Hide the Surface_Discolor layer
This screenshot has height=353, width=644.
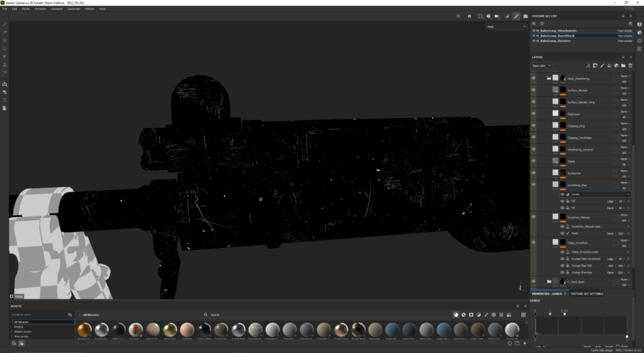[x=533, y=90]
